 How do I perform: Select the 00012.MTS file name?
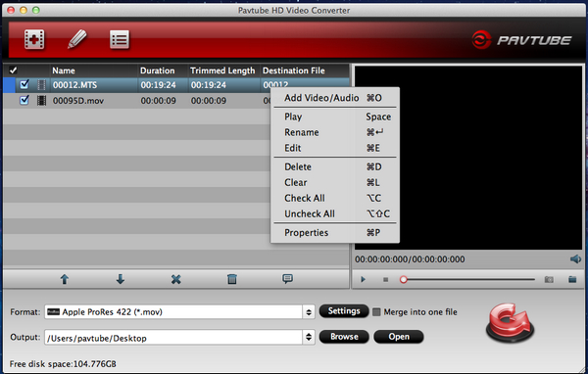[75, 85]
